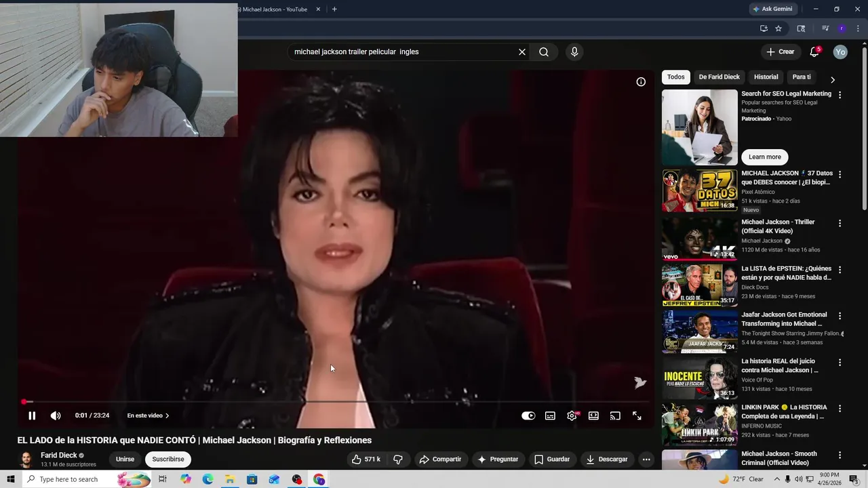Open the notifications bell
Screen dimensions: 868x488
pos(814,52)
